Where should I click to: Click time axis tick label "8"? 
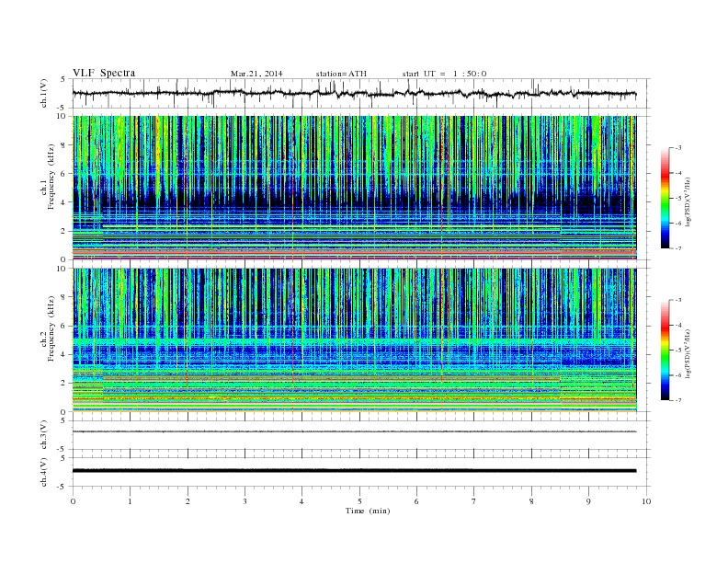pyautogui.click(x=531, y=501)
